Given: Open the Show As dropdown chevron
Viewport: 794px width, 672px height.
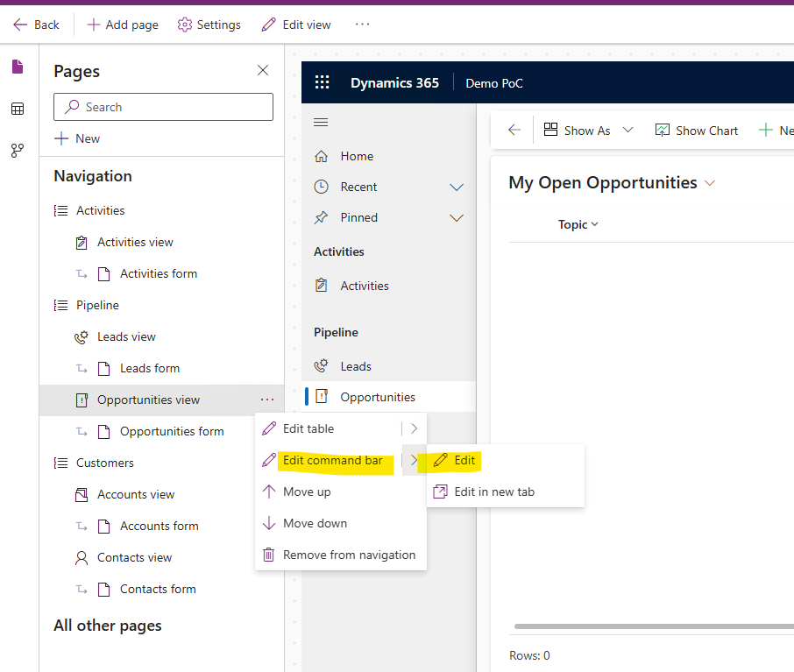Looking at the screenshot, I should coord(627,131).
